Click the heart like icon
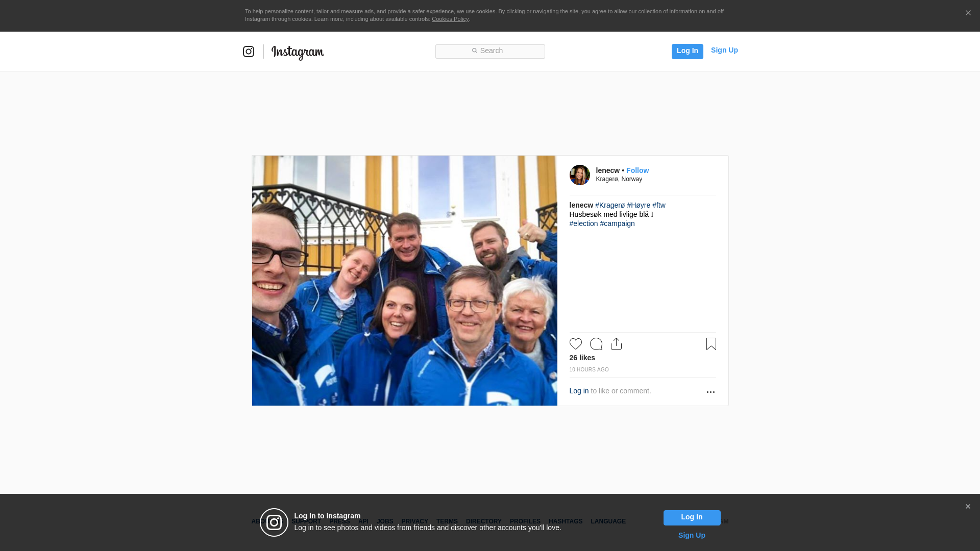The image size is (980, 551). (x=575, y=344)
